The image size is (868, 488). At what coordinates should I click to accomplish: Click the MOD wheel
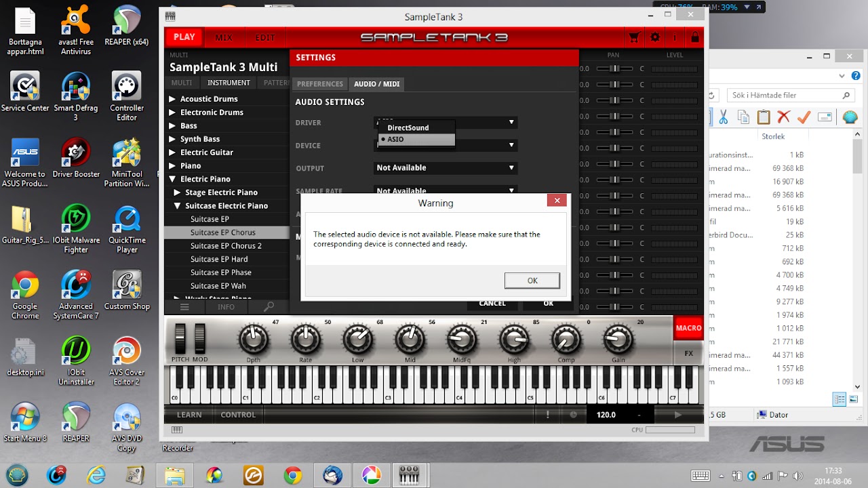200,338
